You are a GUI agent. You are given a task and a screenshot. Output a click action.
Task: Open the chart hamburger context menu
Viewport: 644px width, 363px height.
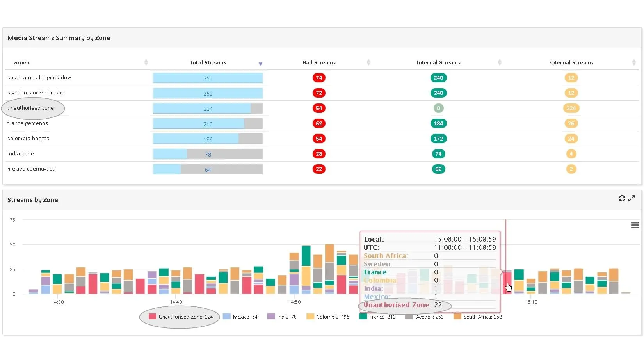click(635, 225)
